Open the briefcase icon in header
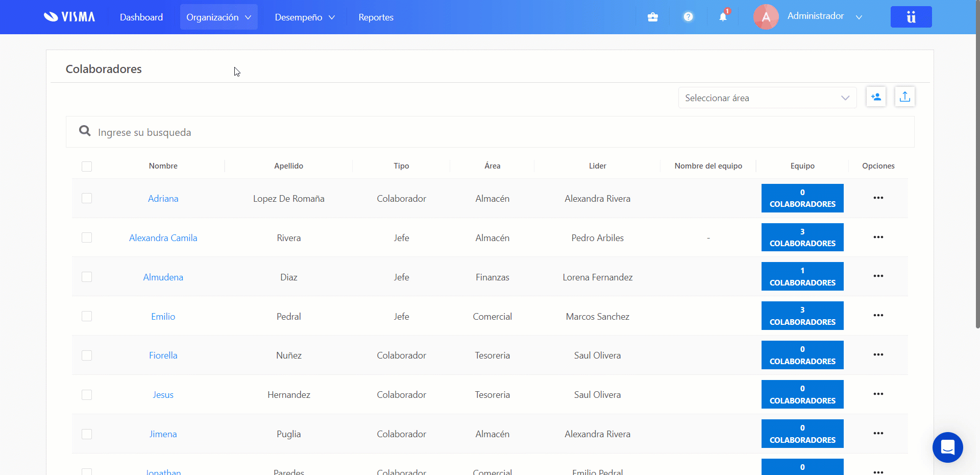This screenshot has height=475, width=980. coord(652,17)
